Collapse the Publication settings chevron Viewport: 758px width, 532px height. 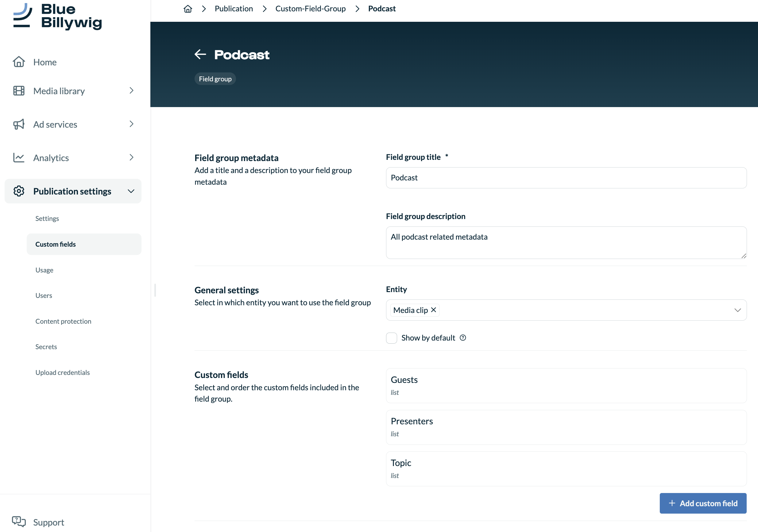(131, 191)
